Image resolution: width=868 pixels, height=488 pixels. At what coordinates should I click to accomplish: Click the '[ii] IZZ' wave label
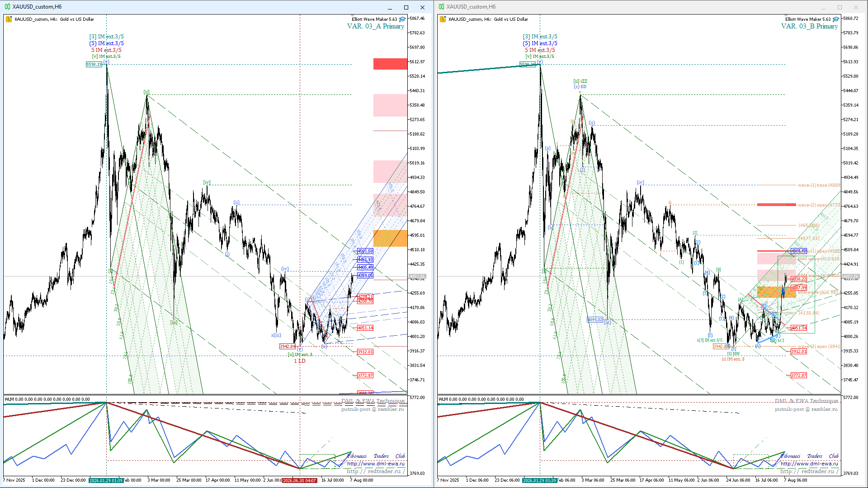580,81
